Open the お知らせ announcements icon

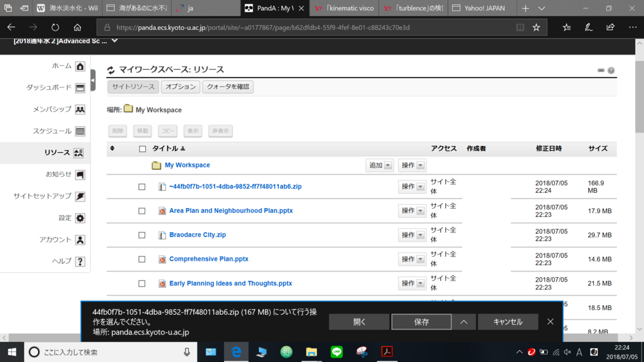tap(80, 175)
